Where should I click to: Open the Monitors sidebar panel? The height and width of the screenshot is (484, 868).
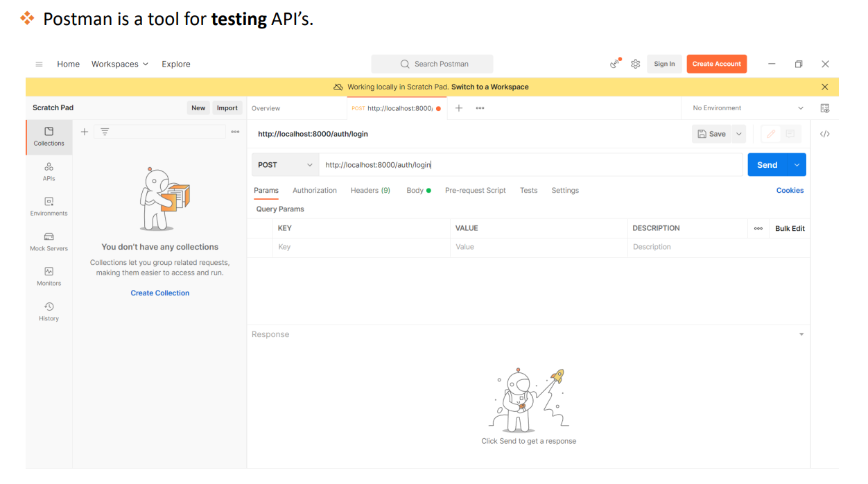(x=49, y=277)
